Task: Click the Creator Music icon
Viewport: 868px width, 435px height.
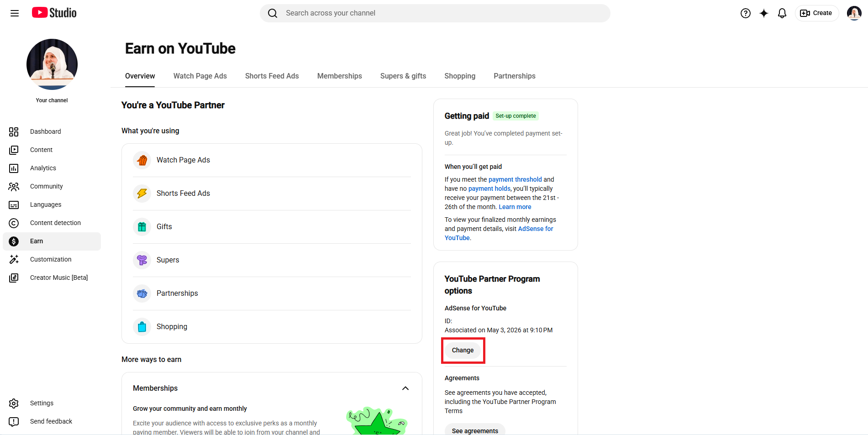Action: coord(14,278)
